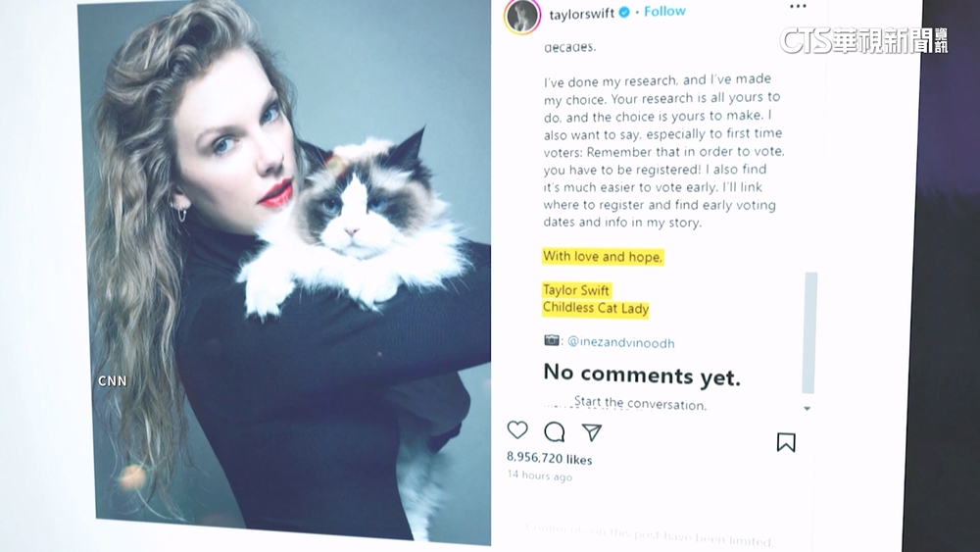View the 8,956,720 likes list
Viewport: 980px width, 552px height.
[x=550, y=458]
